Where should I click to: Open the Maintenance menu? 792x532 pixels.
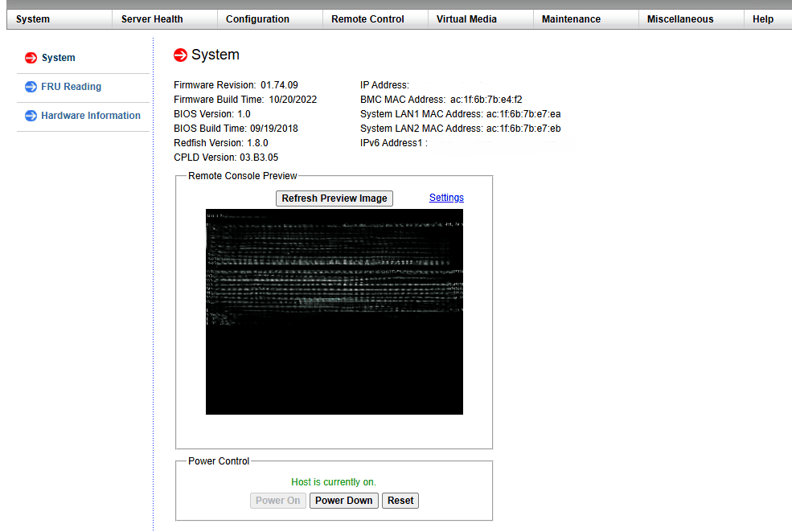click(571, 19)
